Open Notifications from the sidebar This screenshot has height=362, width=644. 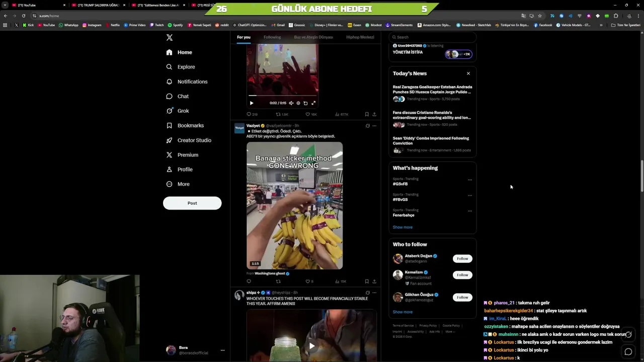(x=187, y=81)
